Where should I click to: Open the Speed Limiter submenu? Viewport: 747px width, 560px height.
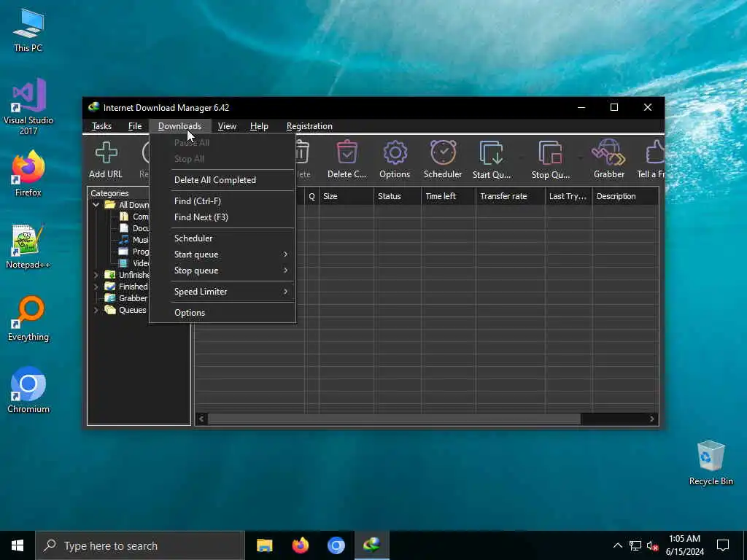click(222, 292)
